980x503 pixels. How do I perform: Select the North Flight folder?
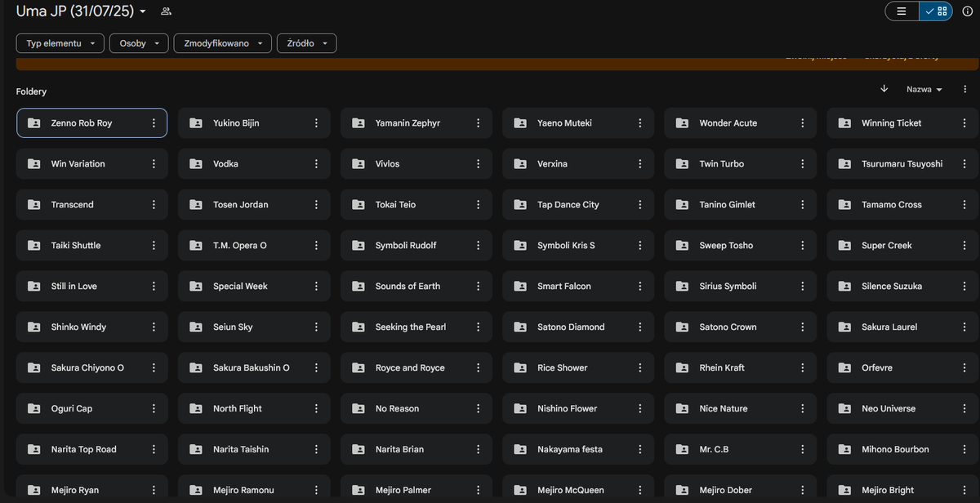[x=254, y=409]
